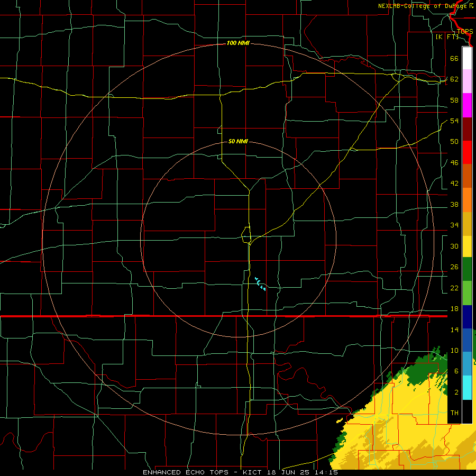Image resolution: width=476 pixels, height=476 pixels.
Task: Click the legend value 18
Action: coord(454,309)
